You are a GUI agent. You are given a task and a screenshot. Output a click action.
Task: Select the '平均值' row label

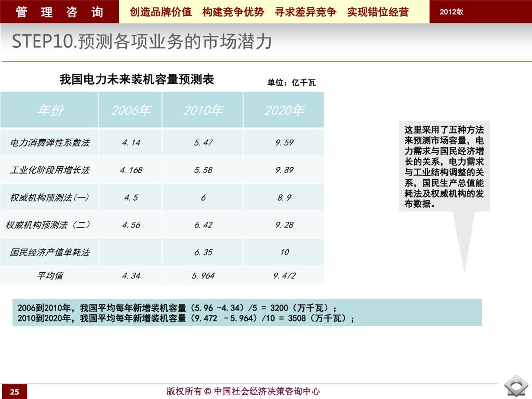tap(50, 275)
